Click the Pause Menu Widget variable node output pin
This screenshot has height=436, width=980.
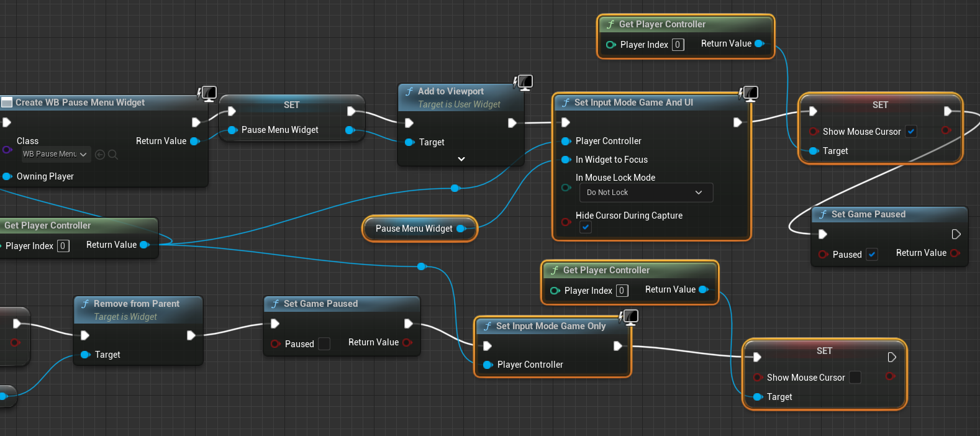coord(461,229)
